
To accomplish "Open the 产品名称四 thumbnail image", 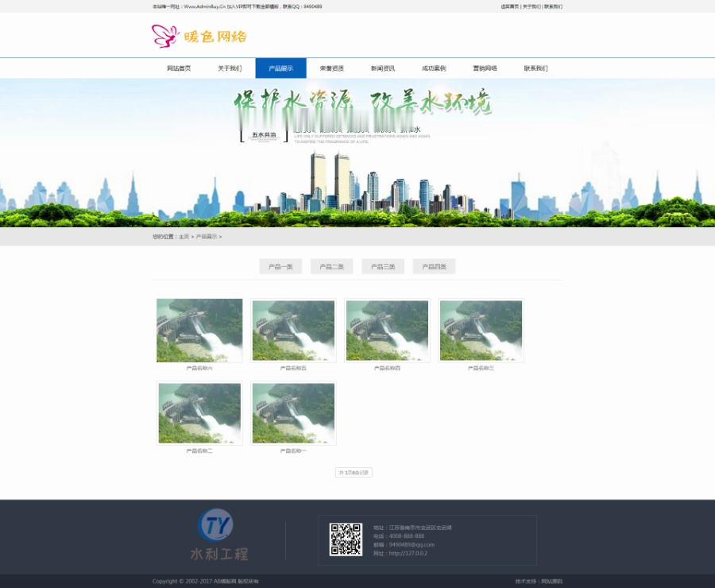I will pos(387,331).
